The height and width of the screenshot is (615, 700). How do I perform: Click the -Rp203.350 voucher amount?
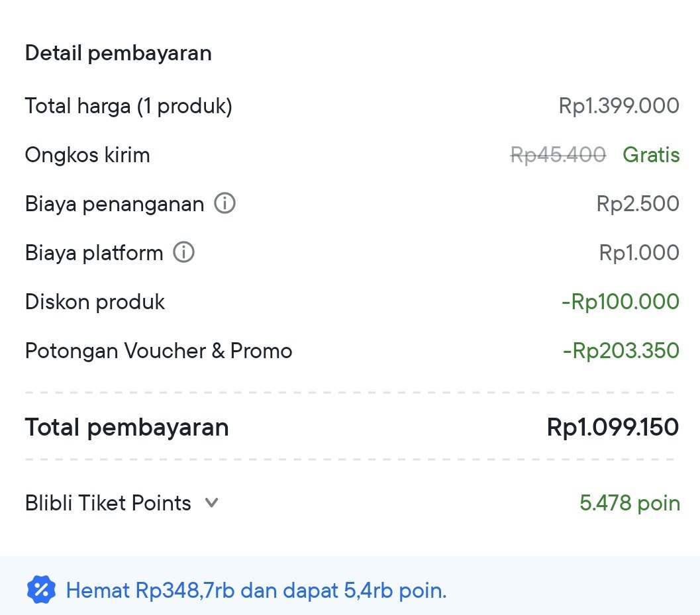click(621, 350)
